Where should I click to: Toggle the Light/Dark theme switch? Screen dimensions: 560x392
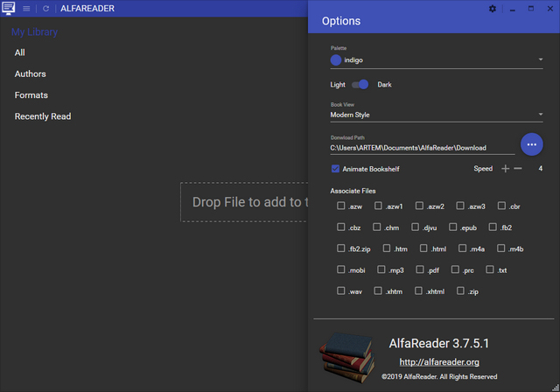coord(360,85)
